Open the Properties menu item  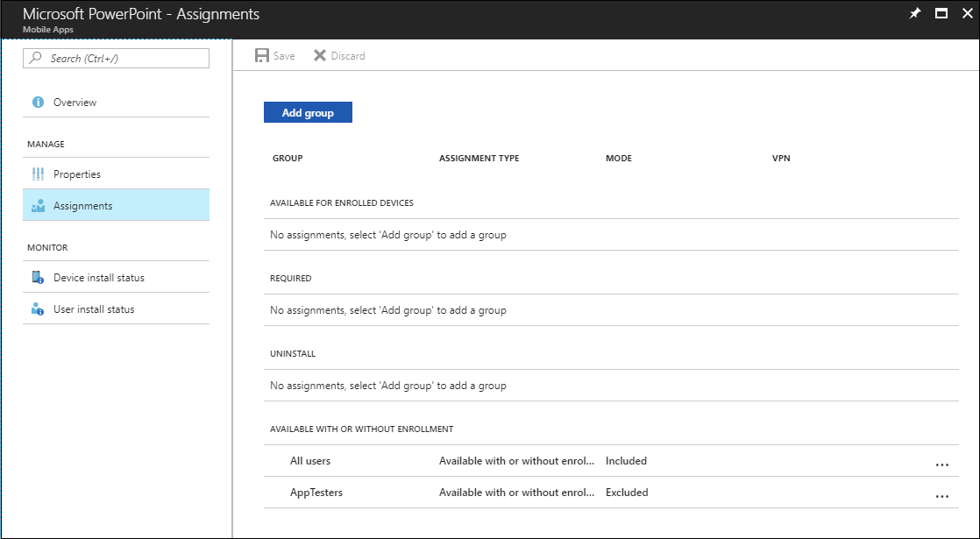point(117,174)
